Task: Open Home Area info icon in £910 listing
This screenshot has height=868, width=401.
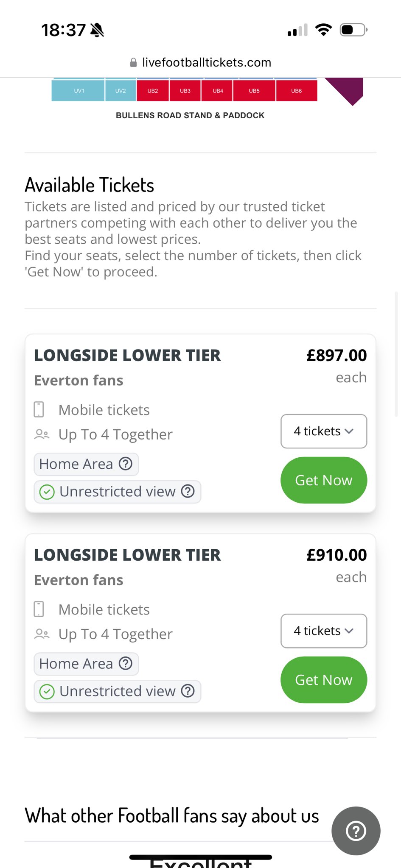Action: coord(126,663)
